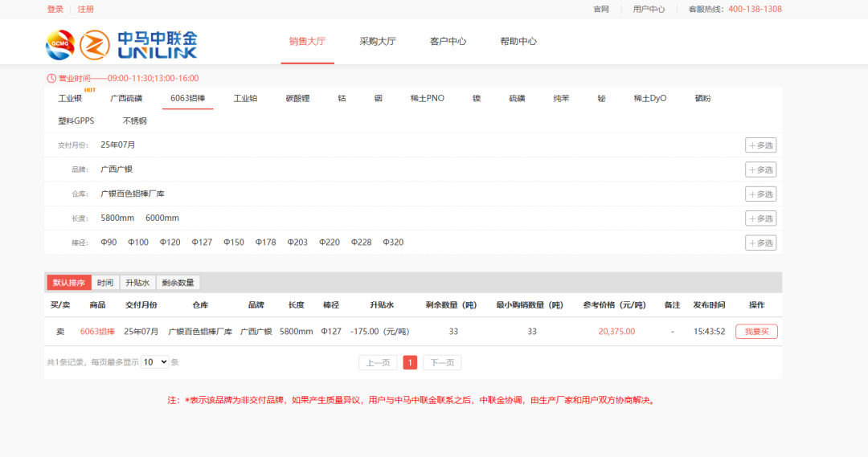Open the 注册 registration link
The width and height of the screenshot is (868, 457).
point(85,10)
